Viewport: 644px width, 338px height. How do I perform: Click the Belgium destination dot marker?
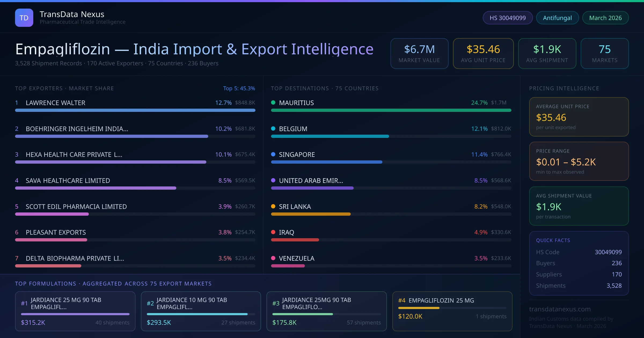click(273, 128)
